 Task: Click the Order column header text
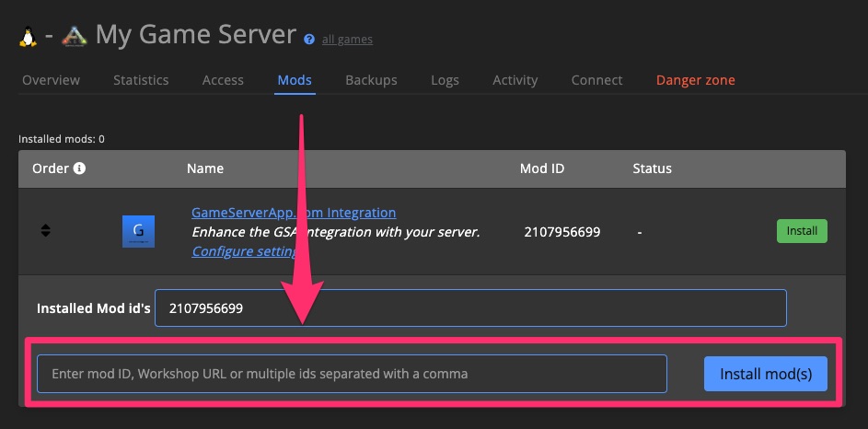[x=51, y=168]
